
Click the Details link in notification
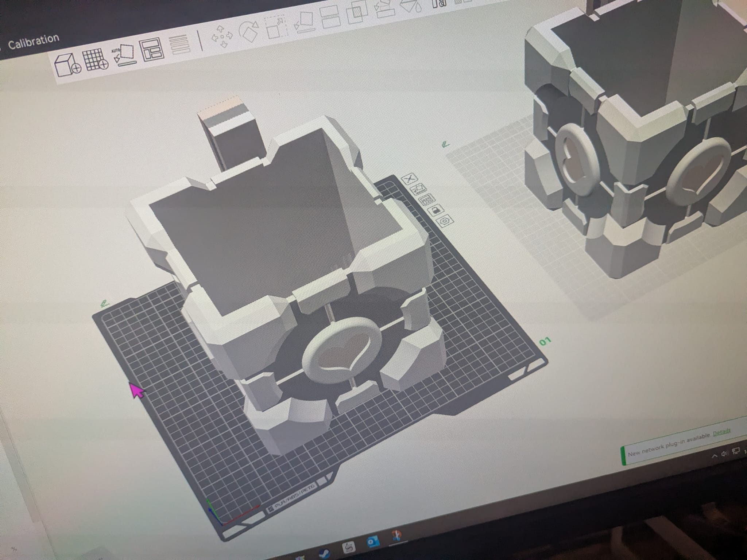(721, 433)
